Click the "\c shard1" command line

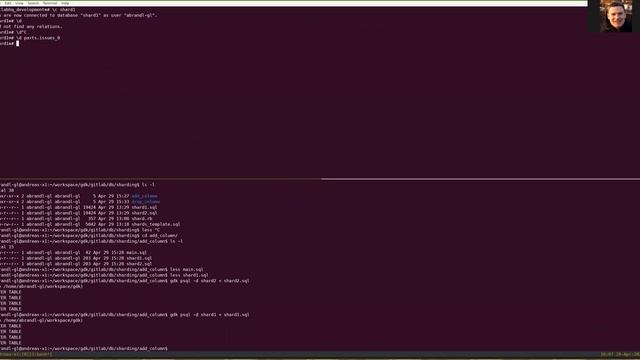38,9
